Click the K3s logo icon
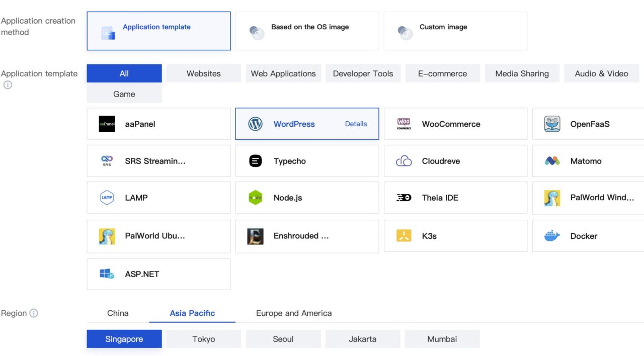644x356 pixels. (x=404, y=236)
